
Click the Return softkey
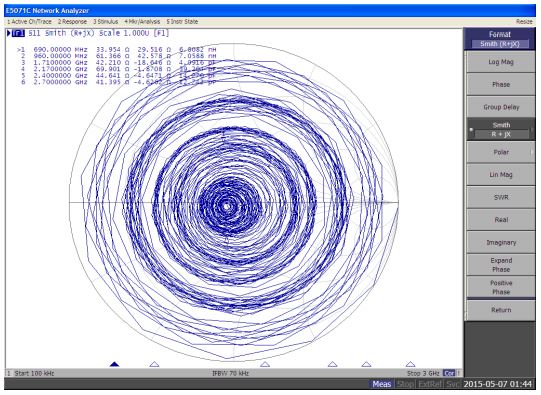tap(501, 310)
